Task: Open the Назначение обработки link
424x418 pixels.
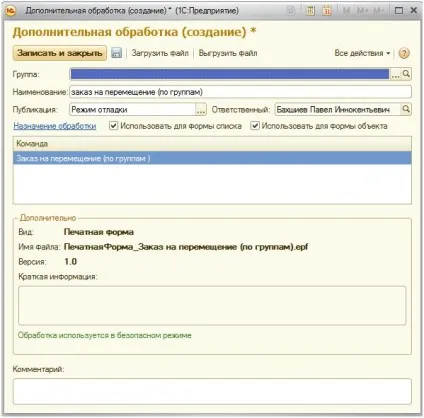Action: click(55, 126)
